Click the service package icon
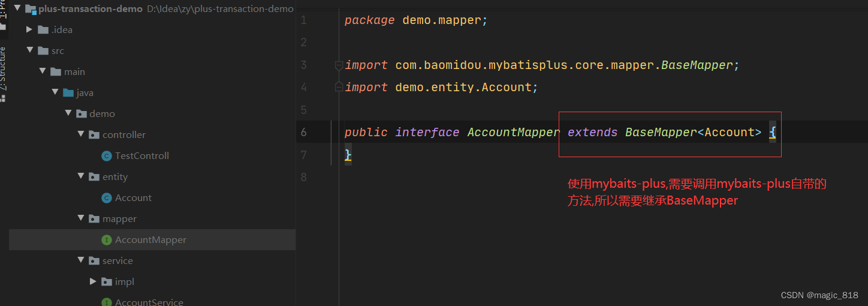The image size is (868, 306). (94, 260)
